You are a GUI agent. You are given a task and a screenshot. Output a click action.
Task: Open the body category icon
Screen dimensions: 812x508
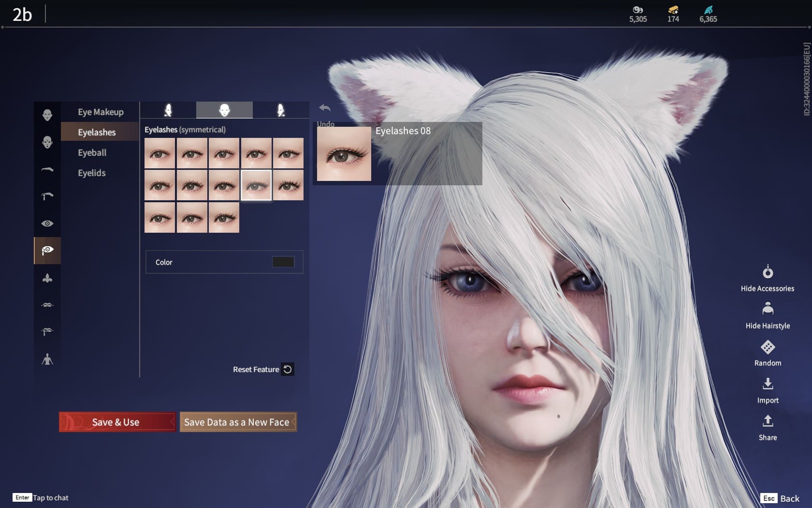47,359
